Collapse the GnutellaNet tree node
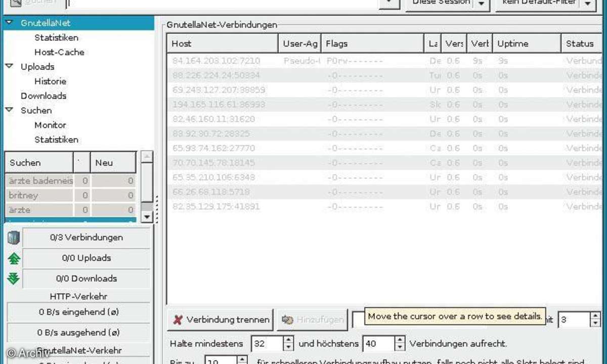Image resolution: width=607 pixels, height=364 pixels. [9, 22]
